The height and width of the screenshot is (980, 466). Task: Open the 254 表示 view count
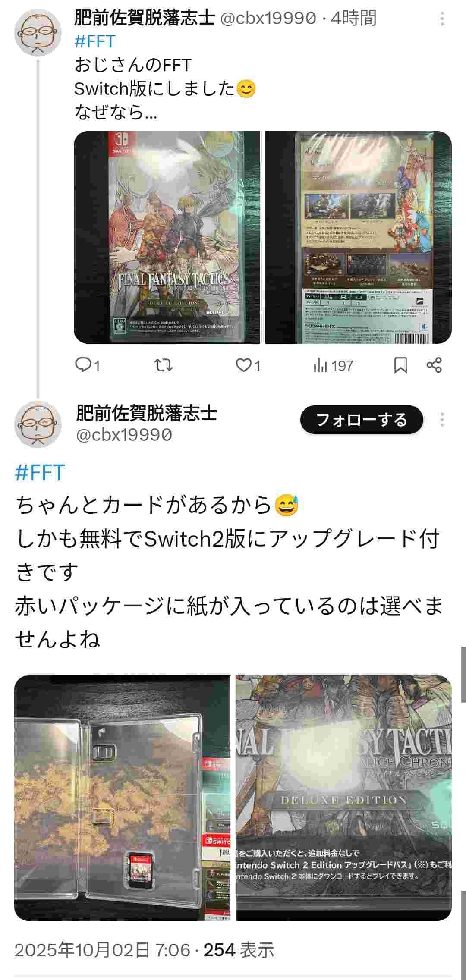(x=239, y=950)
